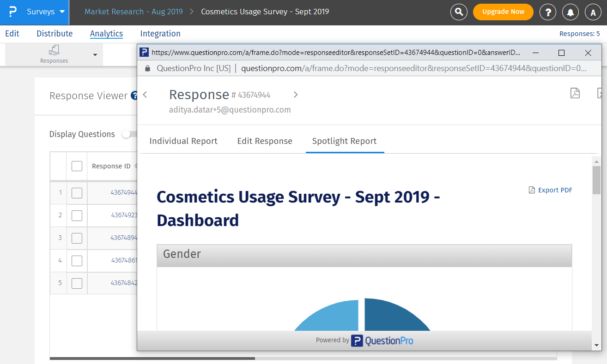This screenshot has height=364, width=607.
Task: Navigate to the next response with the right chevron
Action: pyautogui.click(x=295, y=94)
